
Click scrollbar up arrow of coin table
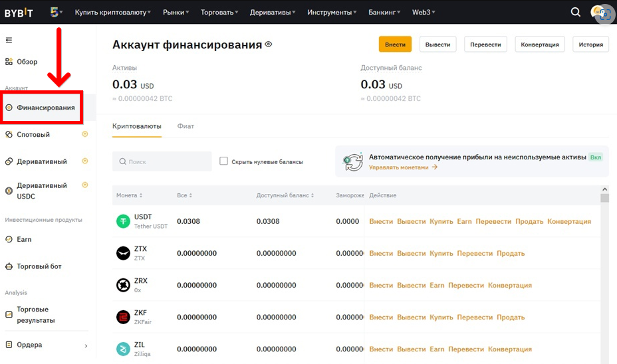[605, 189]
